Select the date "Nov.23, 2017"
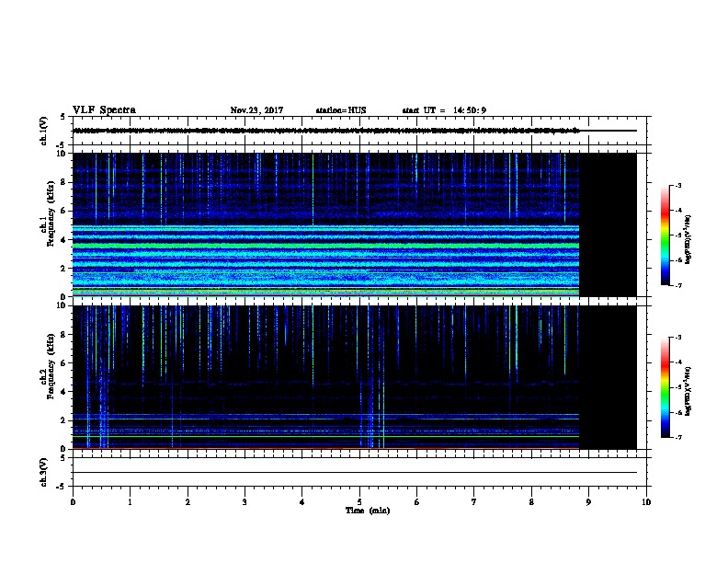 pyautogui.click(x=256, y=110)
